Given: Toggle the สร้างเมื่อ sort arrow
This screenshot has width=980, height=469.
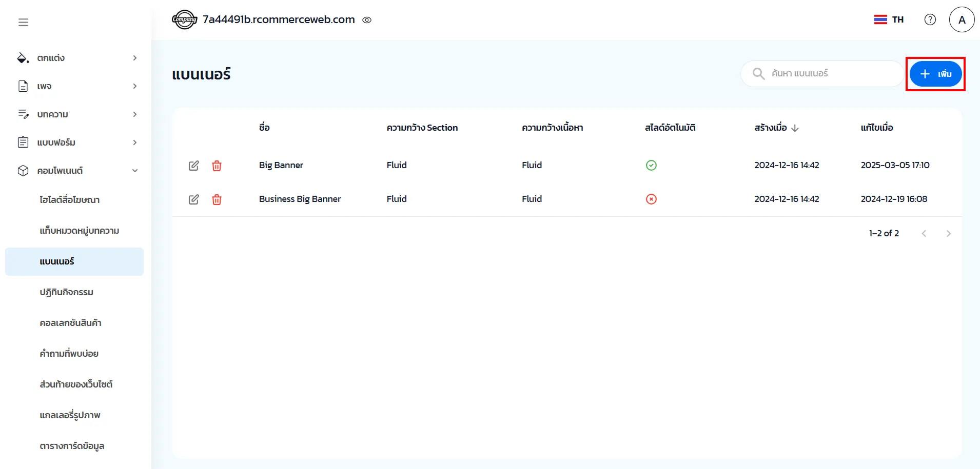Looking at the screenshot, I should click(x=795, y=128).
